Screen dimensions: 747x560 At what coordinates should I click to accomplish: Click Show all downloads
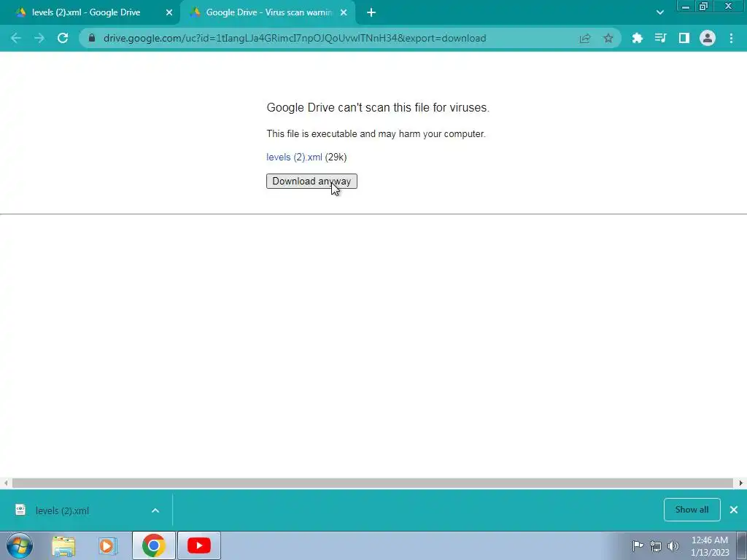tap(692, 510)
